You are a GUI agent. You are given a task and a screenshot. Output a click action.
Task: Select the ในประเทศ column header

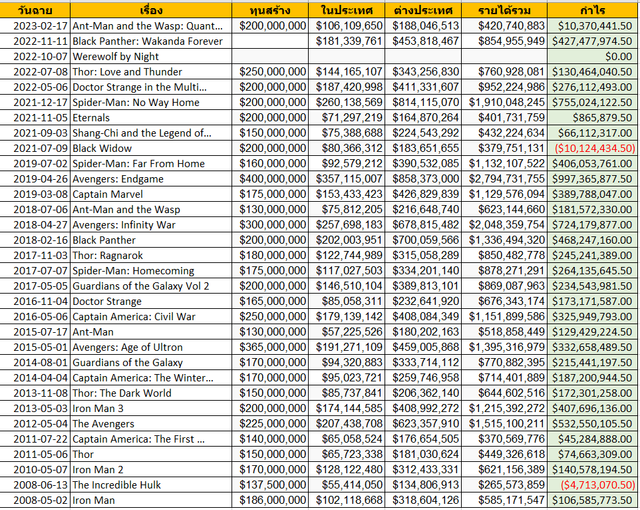point(347,10)
